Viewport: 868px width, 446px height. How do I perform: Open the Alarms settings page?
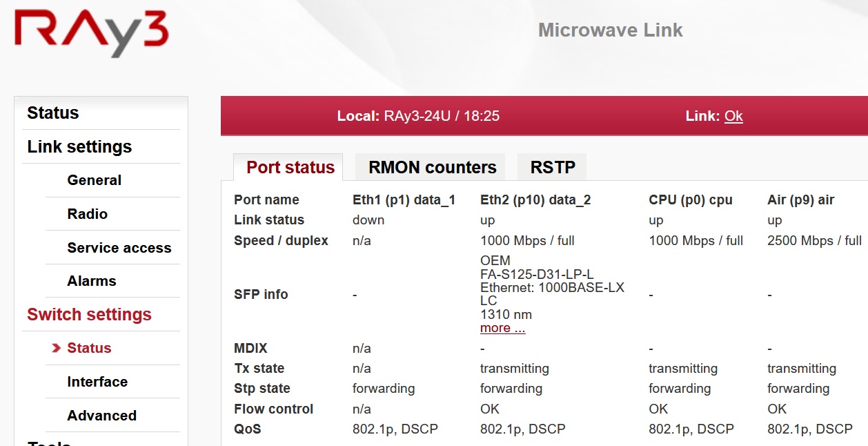[x=92, y=281]
